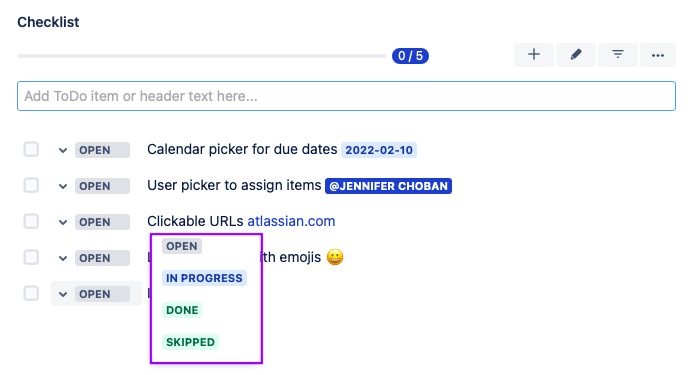
Task: Click the grinning emoji in checklist item
Action: pyautogui.click(x=335, y=257)
